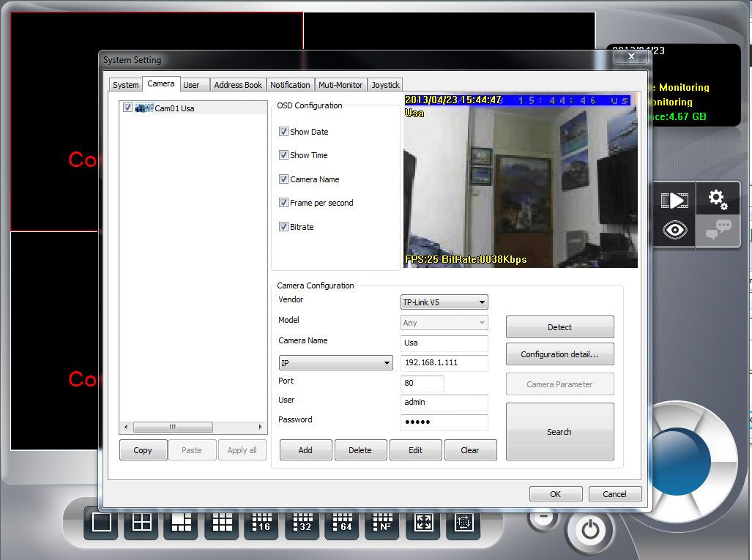The image size is (752, 560).
Task: Click the eye monitoring icon
Action: point(674,230)
